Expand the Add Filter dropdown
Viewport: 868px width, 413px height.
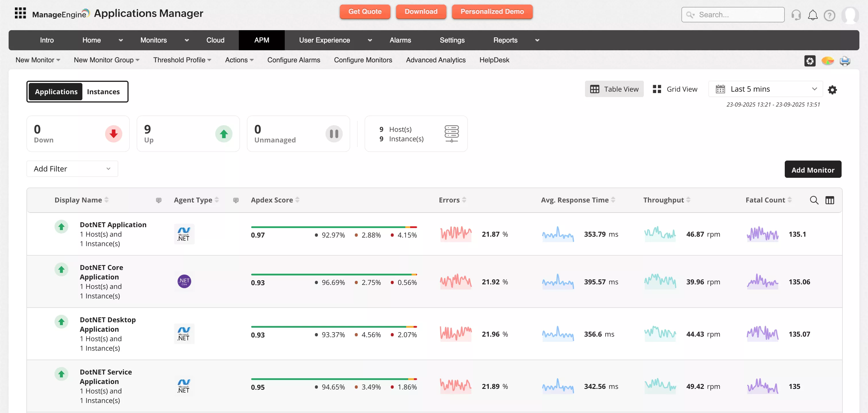(72, 169)
